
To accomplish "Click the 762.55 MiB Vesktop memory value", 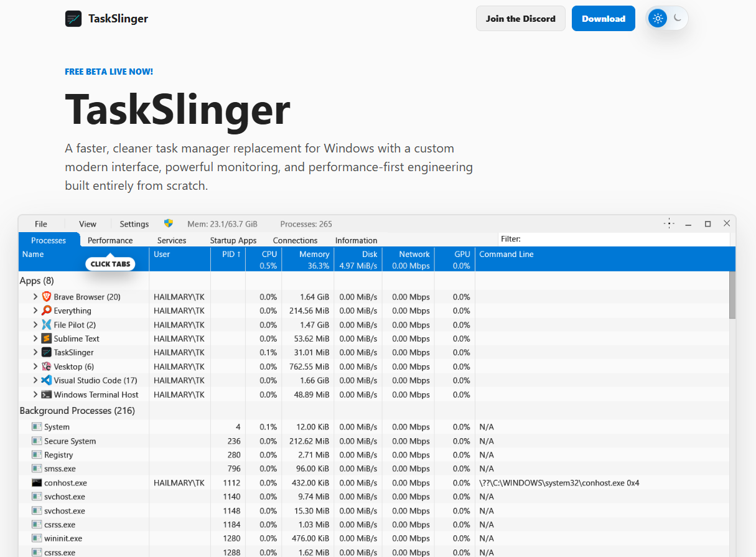I will click(x=309, y=367).
